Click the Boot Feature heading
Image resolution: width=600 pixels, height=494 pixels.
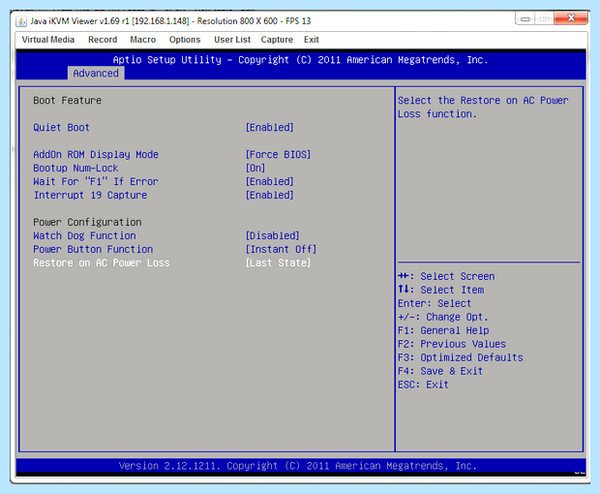coord(67,101)
